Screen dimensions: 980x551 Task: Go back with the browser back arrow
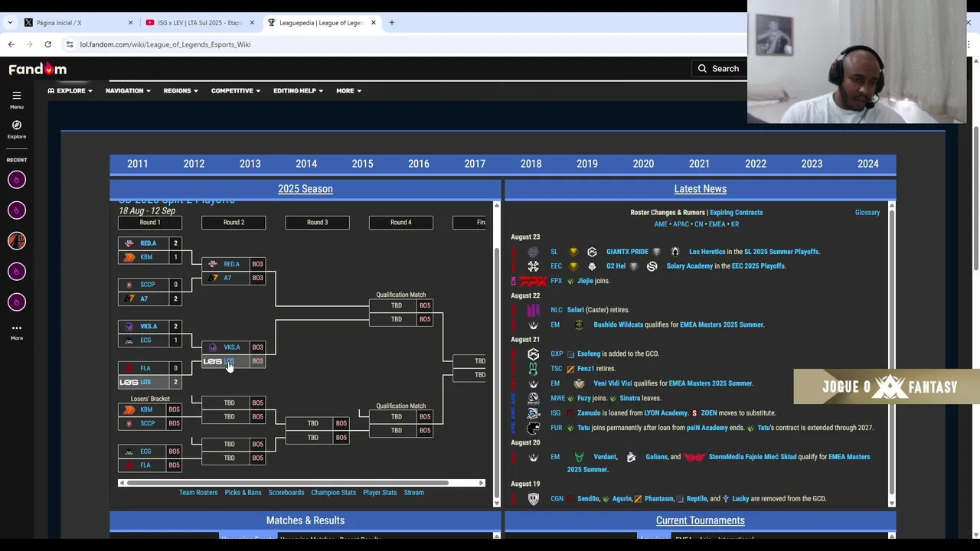(11, 44)
